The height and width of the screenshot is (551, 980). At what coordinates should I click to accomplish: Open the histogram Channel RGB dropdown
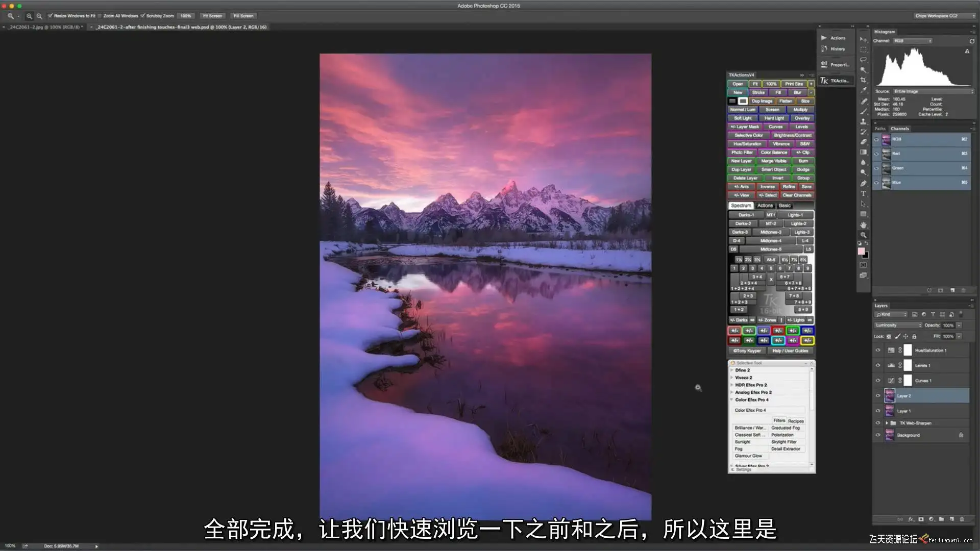(912, 41)
